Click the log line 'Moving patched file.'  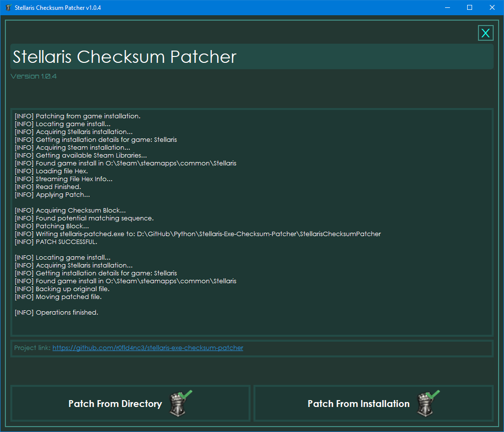click(58, 297)
